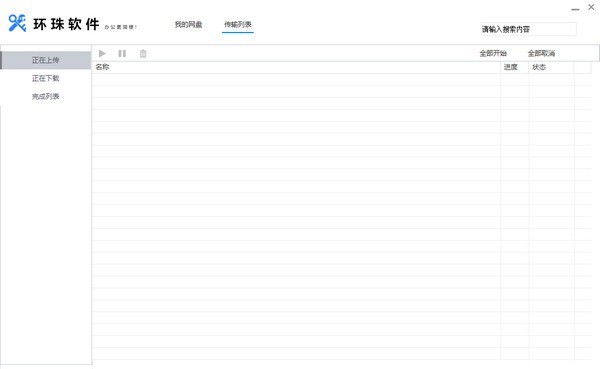The image size is (600, 369).
Task: Click the pause transfer icon
Action: [x=122, y=54]
